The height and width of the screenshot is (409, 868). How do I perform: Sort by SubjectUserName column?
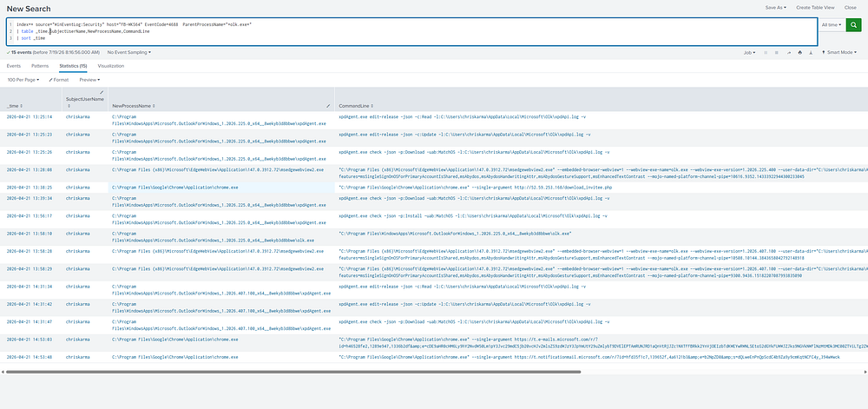[x=85, y=102]
